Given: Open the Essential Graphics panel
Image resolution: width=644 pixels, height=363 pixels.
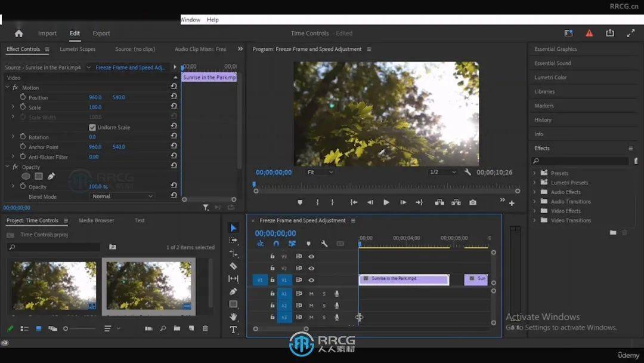Looking at the screenshot, I should pos(555,49).
